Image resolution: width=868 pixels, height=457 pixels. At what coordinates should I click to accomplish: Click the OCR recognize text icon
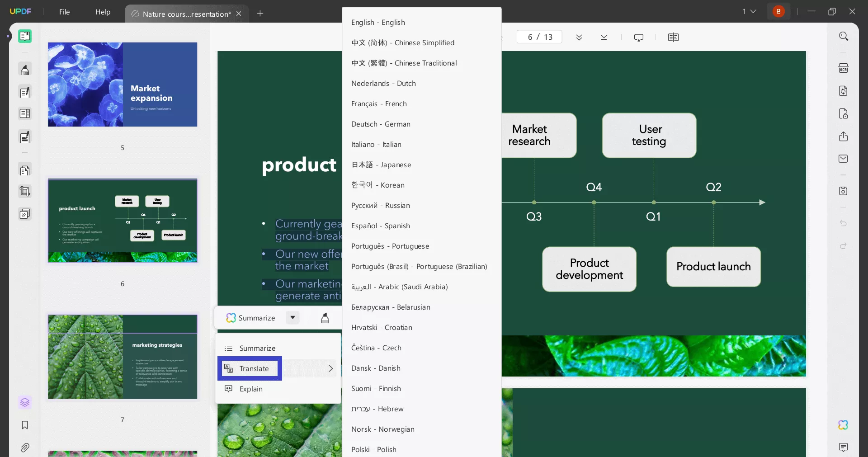pyautogui.click(x=843, y=68)
